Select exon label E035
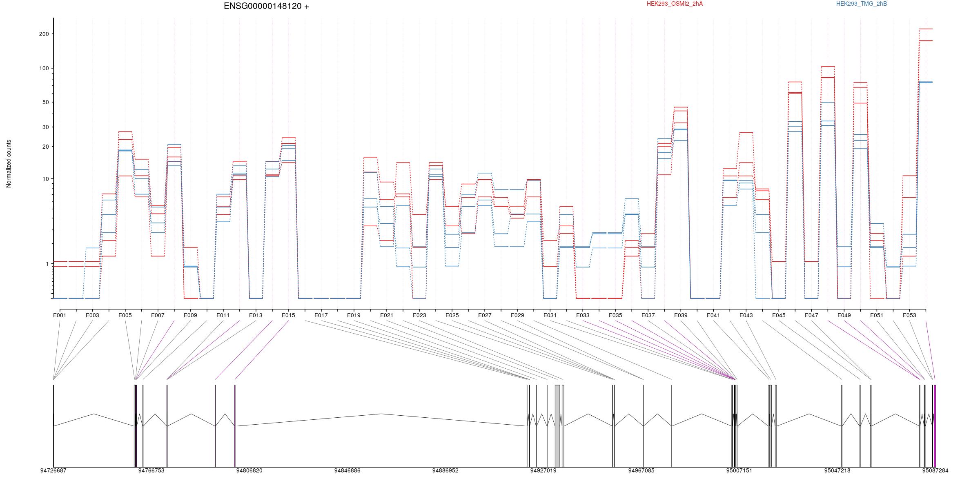Viewport: 980px width, 490px height. click(x=615, y=315)
